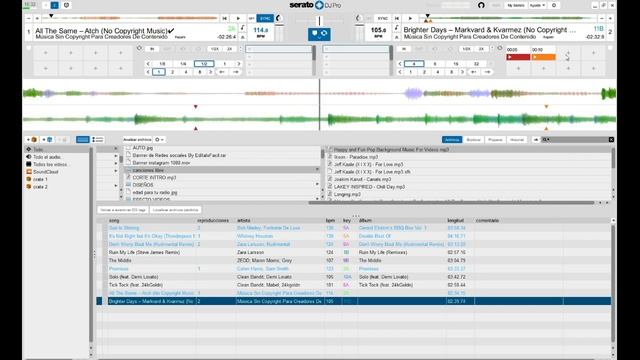Open the recording panel icon in center
The height and width of the screenshot is (360, 640).
pyautogui.click(x=319, y=33)
